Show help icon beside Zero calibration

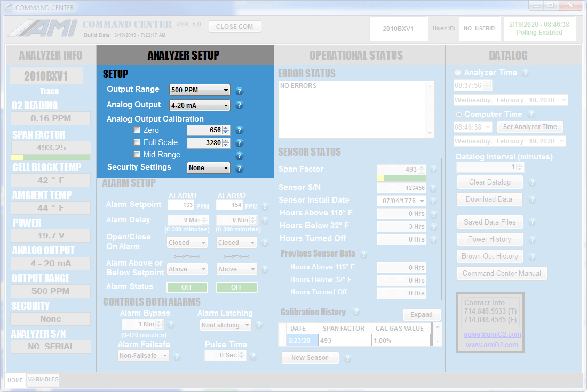(239, 131)
